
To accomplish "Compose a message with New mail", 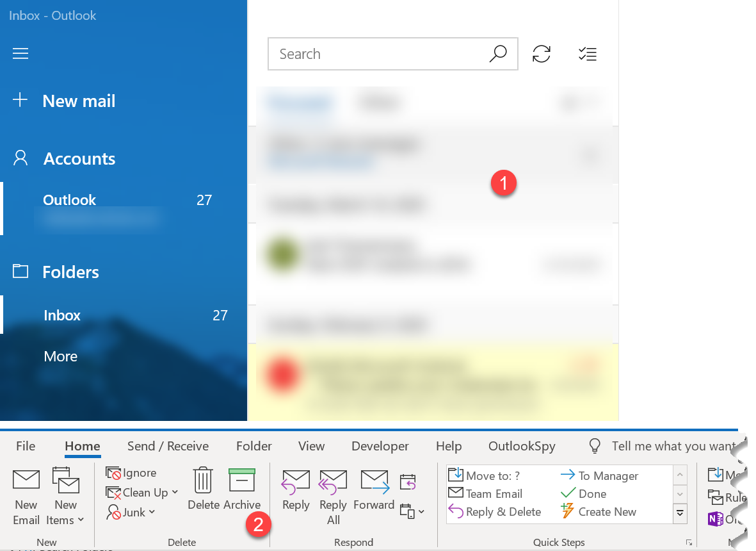I will click(x=79, y=101).
